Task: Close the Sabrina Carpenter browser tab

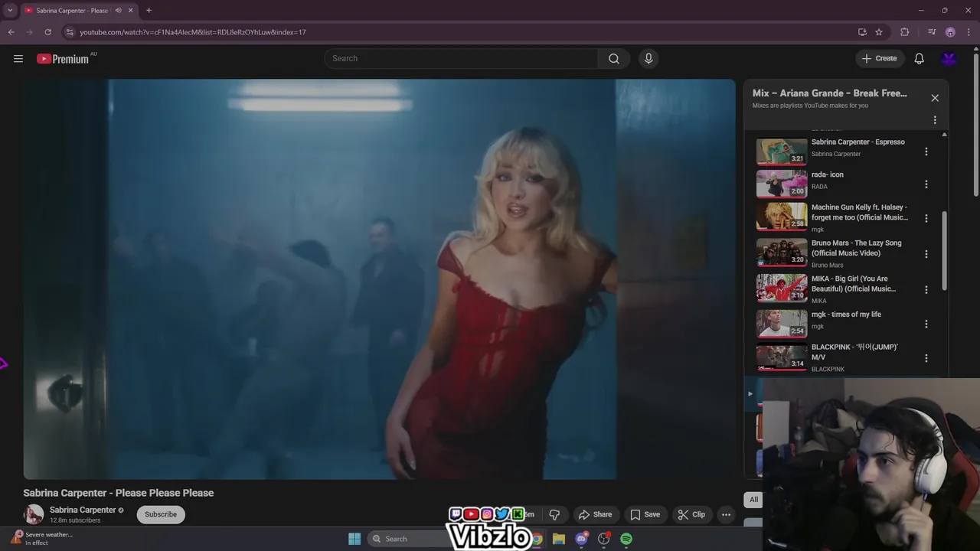Action: tap(131, 10)
